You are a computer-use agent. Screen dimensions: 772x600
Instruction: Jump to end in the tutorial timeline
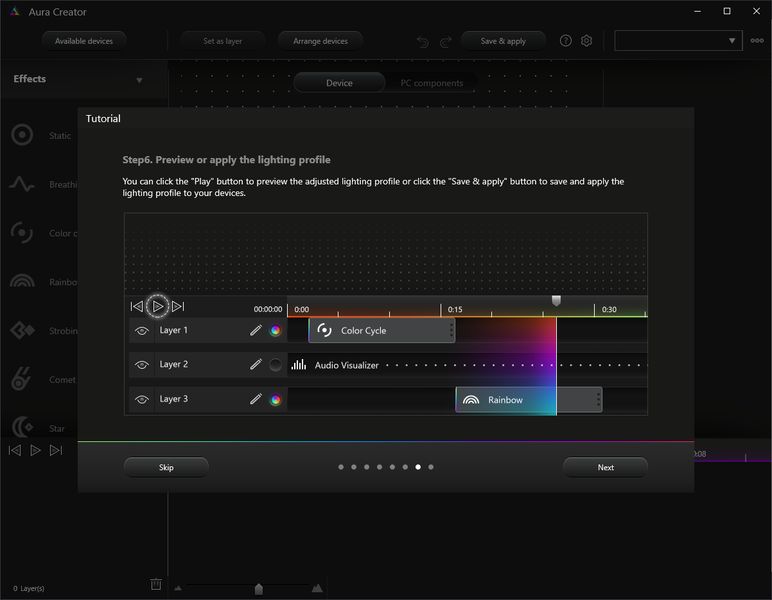[x=178, y=307]
